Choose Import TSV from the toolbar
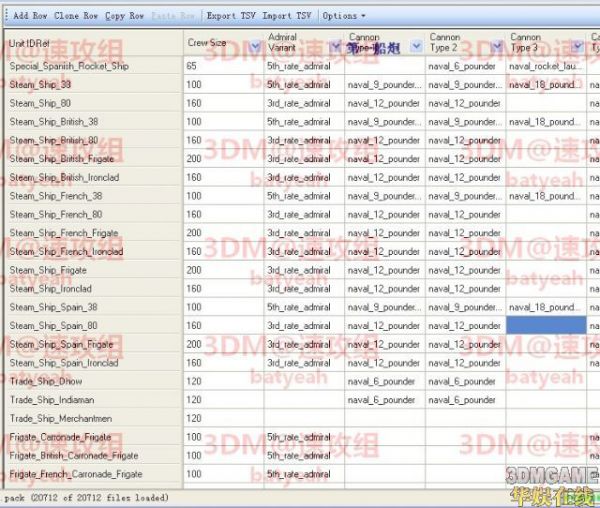600x508 pixels. point(290,16)
